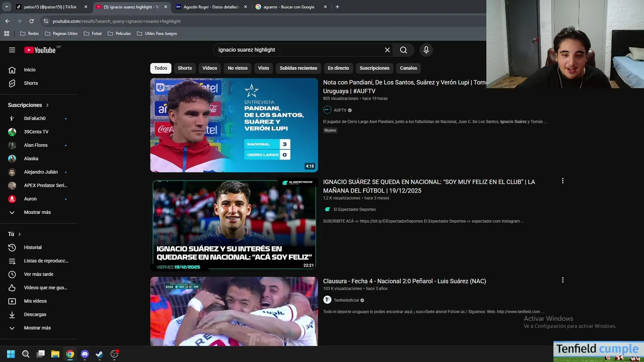Viewport: 644px width, 362px height.
Task: Open the 39Cents TV subscription channel
Action: [39, 132]
